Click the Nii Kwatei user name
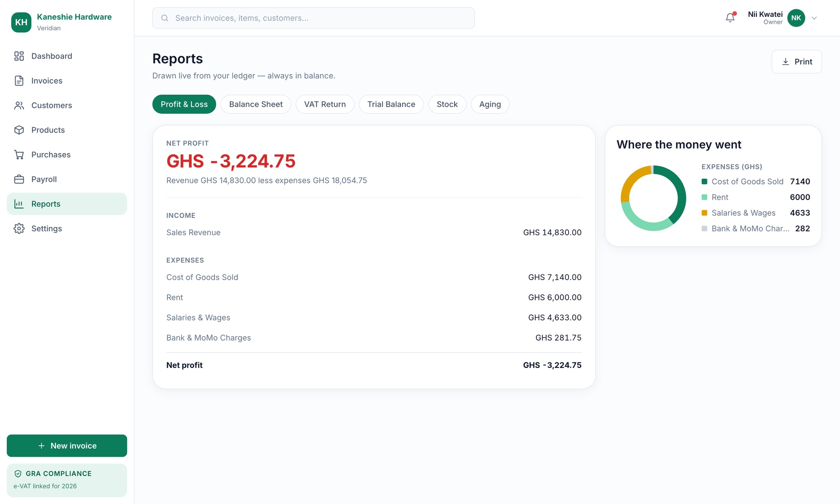Image resolution: width=840 pixels, height=504 pixels. 765,14
